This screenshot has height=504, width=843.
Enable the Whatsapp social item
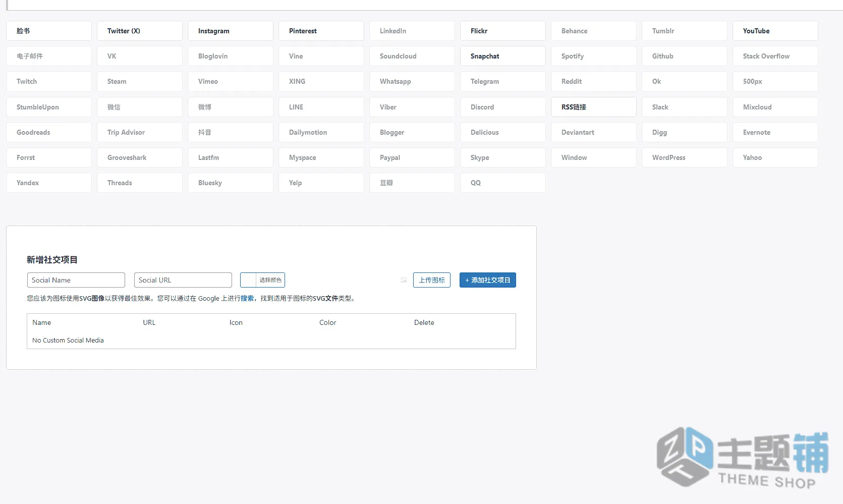(412, 81)
